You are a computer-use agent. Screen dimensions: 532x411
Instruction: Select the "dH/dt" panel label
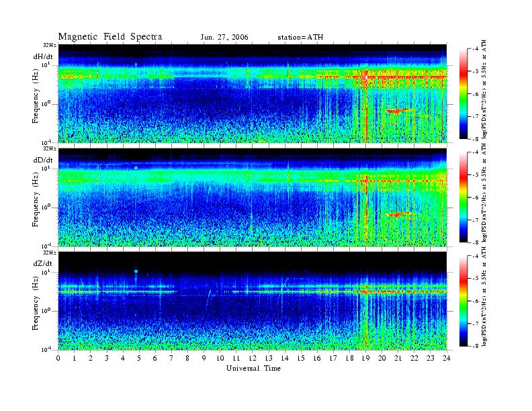click(43, 56)
